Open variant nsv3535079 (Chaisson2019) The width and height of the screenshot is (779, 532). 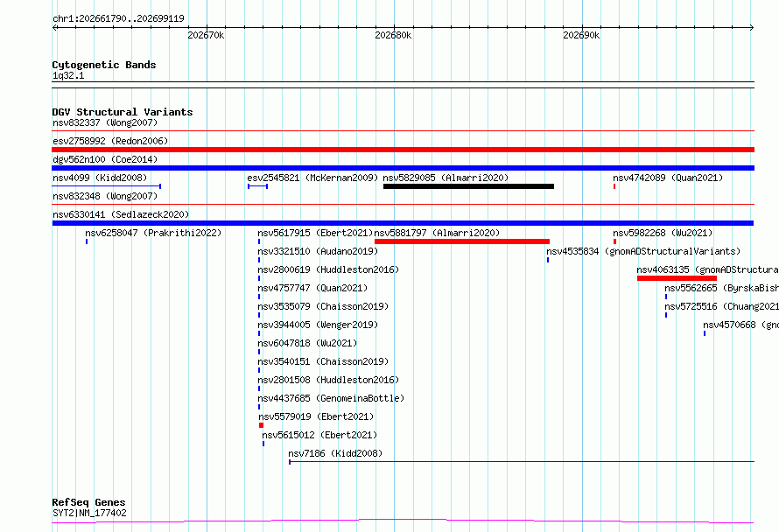[x=323, y=306]
